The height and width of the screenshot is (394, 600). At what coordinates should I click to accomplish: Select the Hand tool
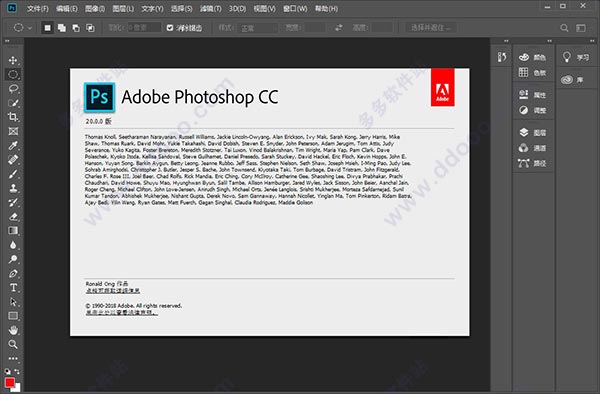coord(13,330)
